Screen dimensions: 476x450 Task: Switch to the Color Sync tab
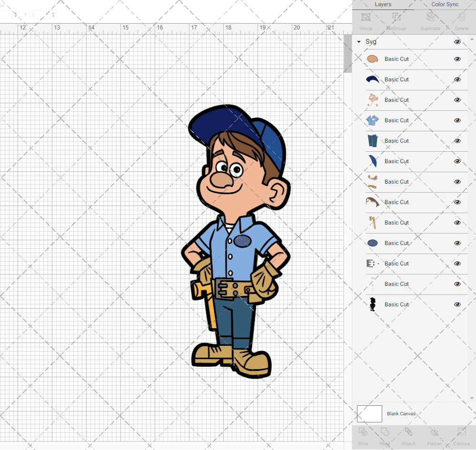445,4
